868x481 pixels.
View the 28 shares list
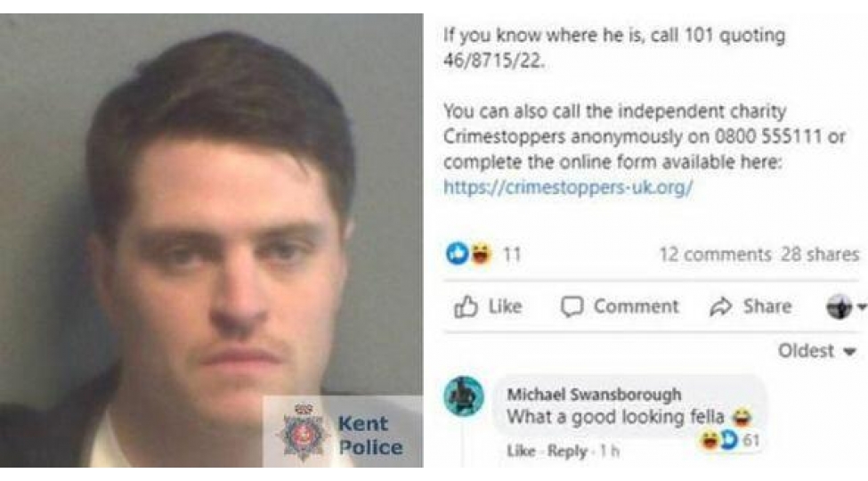pyautogui.click(x=820, y=255)
